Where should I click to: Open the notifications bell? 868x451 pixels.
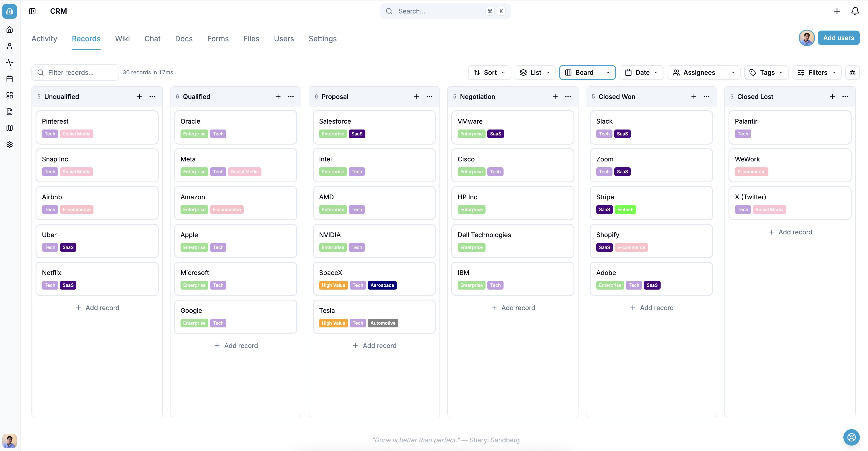[855, 11]
